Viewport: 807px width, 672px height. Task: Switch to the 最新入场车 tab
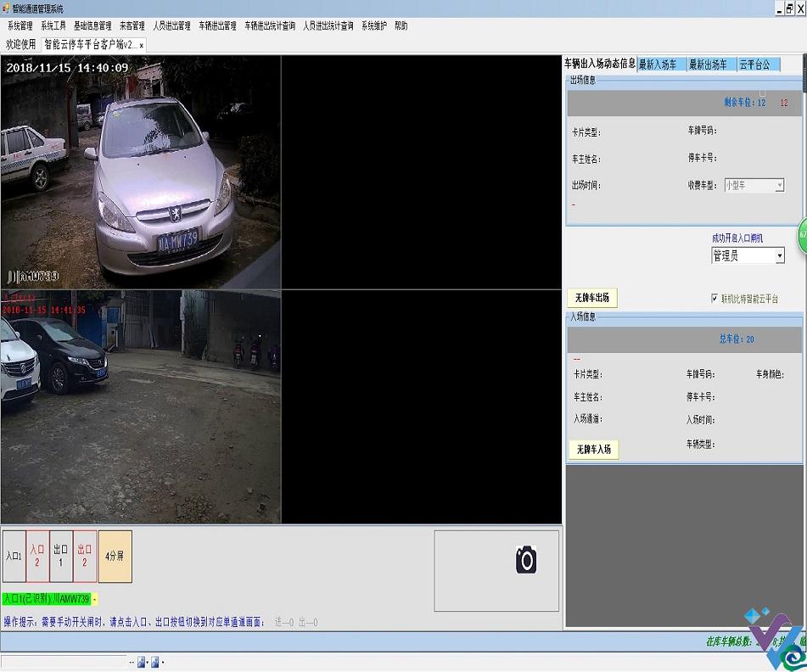[663, 64]
